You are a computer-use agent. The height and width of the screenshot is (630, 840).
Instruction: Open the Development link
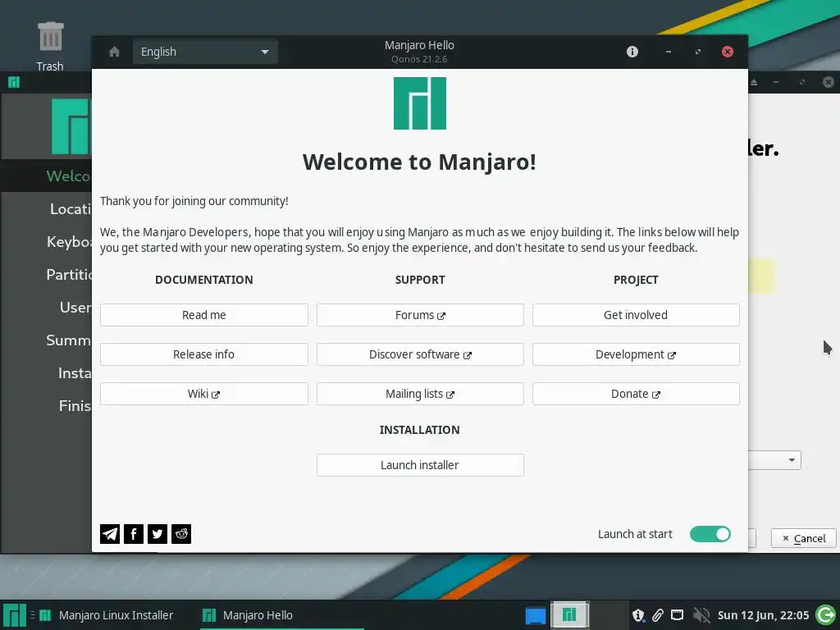(636, 354)
